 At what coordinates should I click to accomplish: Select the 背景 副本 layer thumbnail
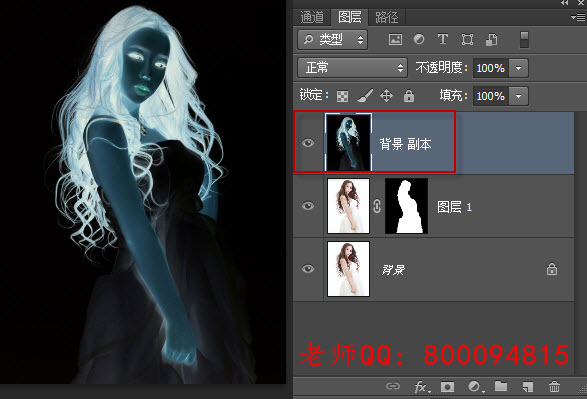click(348, 143)
